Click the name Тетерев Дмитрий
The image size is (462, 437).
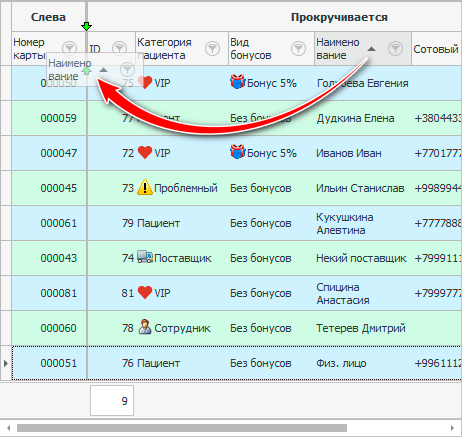click(x=361, y=328)
